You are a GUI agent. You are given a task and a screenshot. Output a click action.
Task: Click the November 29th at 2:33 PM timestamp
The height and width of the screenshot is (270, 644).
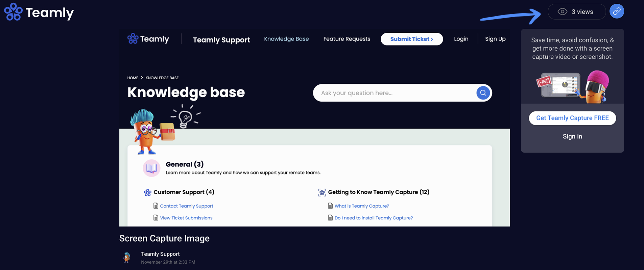(168, 262)
